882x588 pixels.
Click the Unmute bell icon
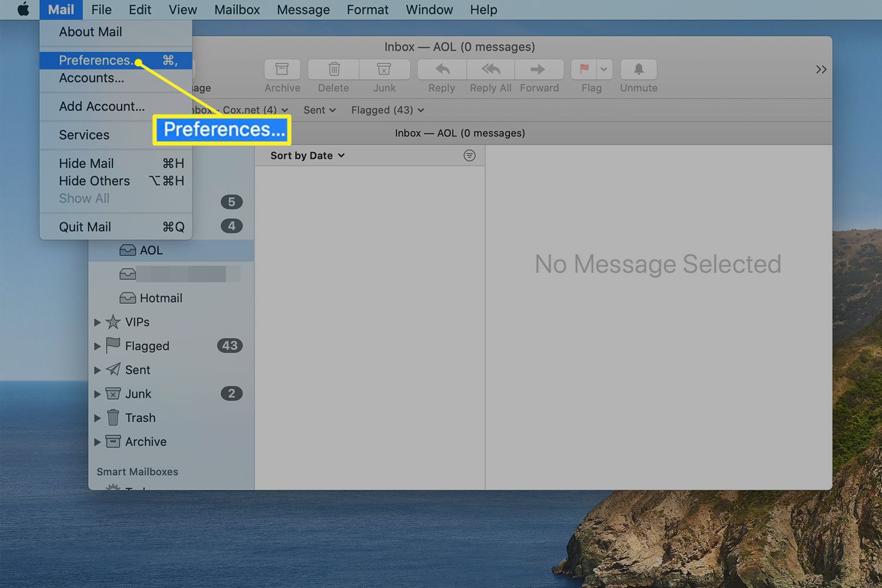[x=639, y=69]
